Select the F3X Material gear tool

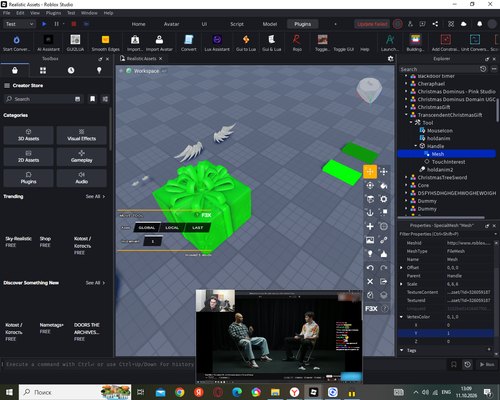pos(384,199)
